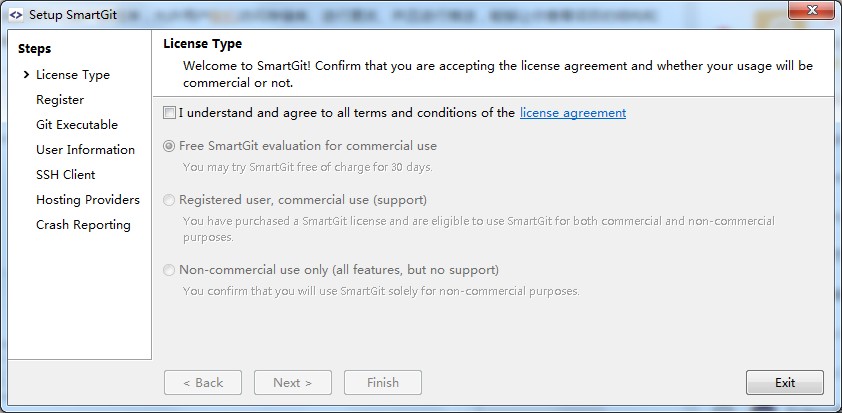Select the Register step
Image resolution: width=842 pixels, height=413 pixels.
pyautogui.click(x=60, y=100)
